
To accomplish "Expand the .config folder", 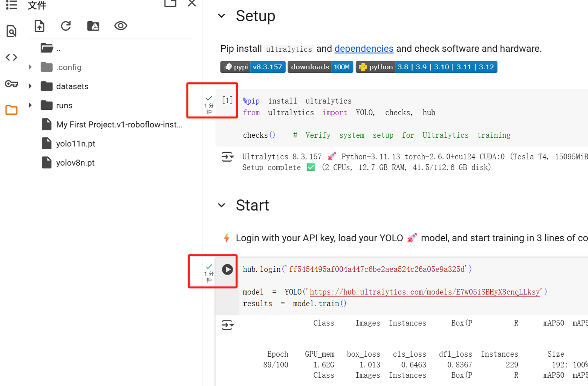I will click(30, 67).
